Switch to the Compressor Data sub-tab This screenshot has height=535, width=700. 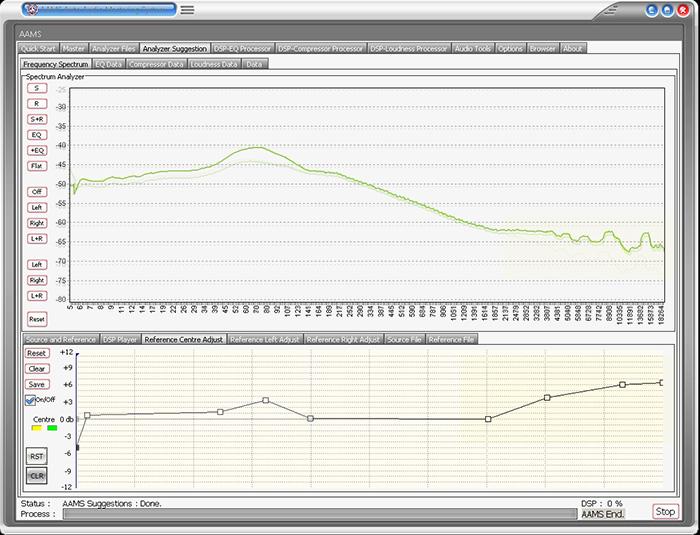[x=156, y=64]
